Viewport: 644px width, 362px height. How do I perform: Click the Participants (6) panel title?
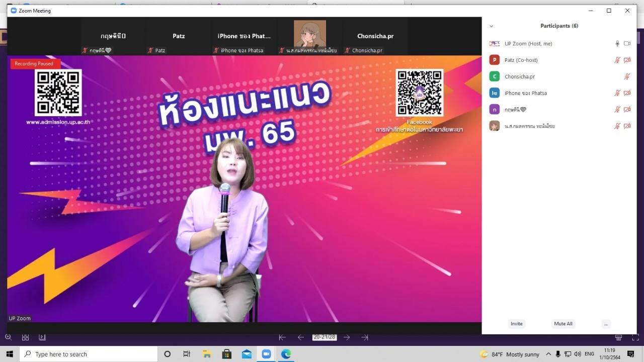559,26
